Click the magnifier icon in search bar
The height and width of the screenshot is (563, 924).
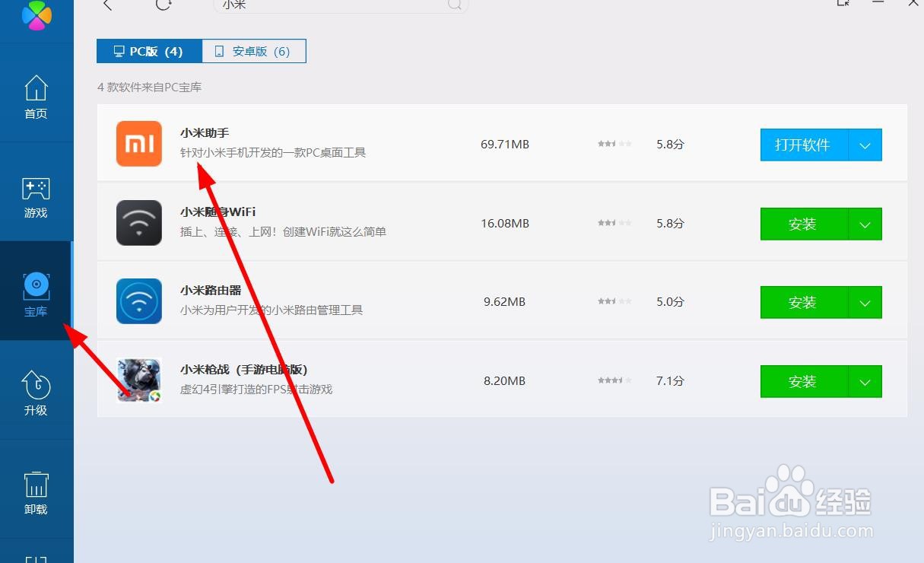coord(454,5)
